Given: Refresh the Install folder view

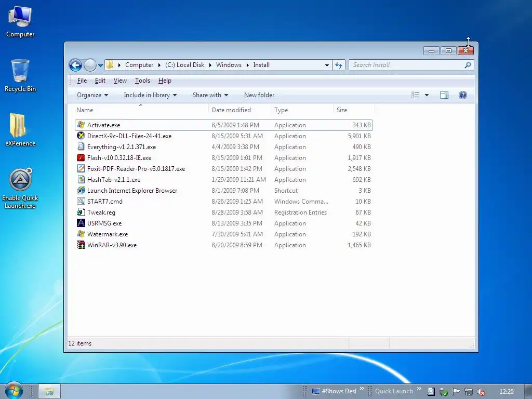Looking at the screenshot, I should click(x=339, y=65).
